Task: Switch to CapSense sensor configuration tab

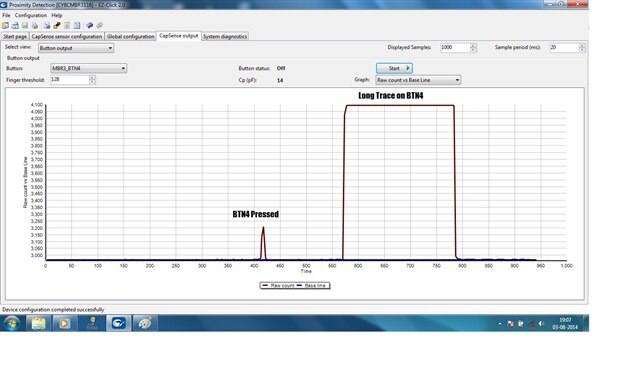Action: tap(67, 36)
